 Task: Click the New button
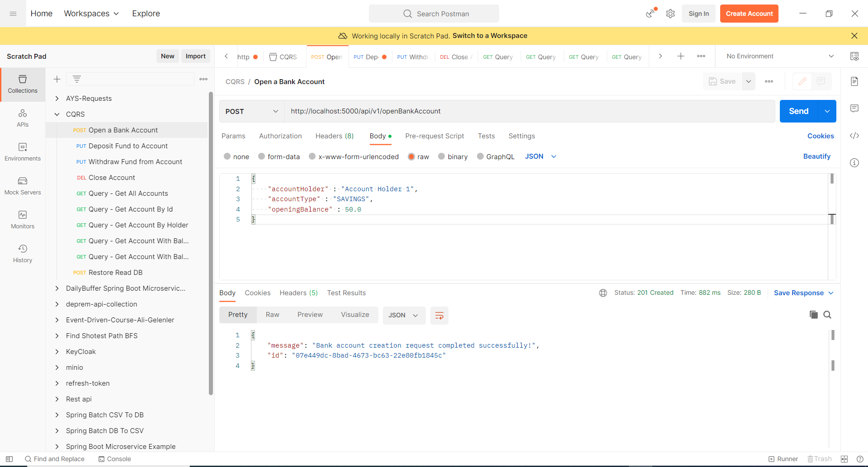point(167,56)
